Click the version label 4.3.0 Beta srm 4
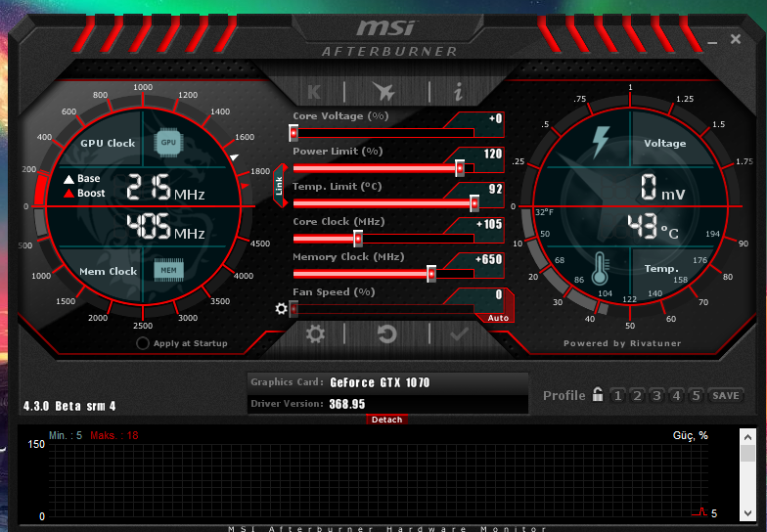The image size is (767, 532). 69,406
